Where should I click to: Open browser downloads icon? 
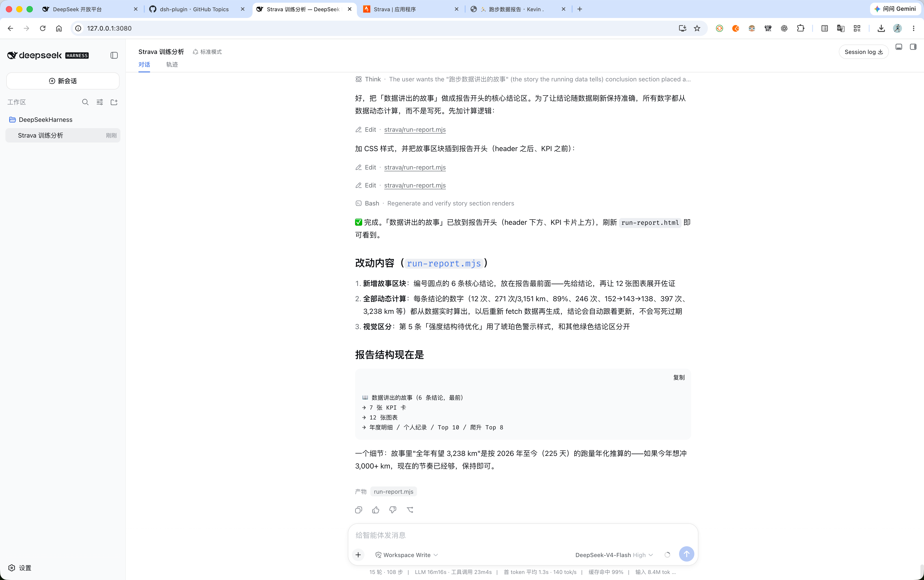[881, 28]
